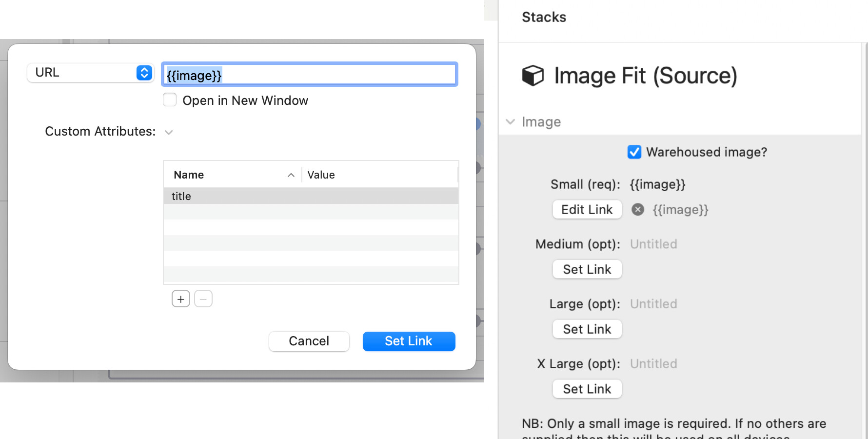Click Edit Link for the Small image
Screen dimensions: 868x439
[x=587, y=210]
